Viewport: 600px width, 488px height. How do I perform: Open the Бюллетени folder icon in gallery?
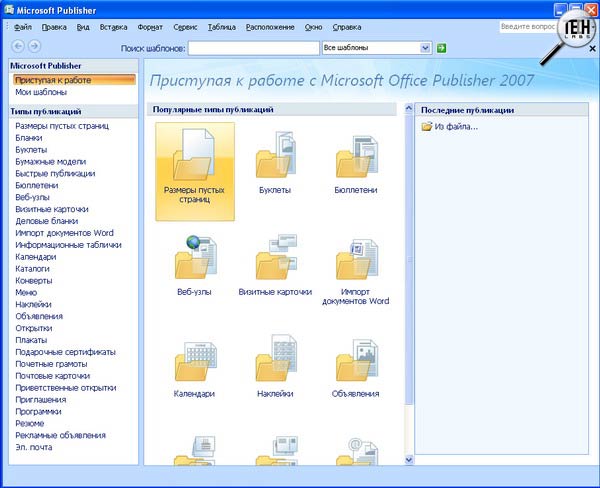click(x=357, y=156)
